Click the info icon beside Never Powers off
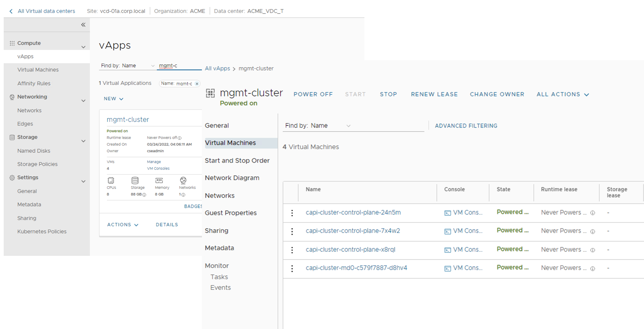Image resolution: width=644 pixels, height=329 pixels. click(x=179, y=138)
